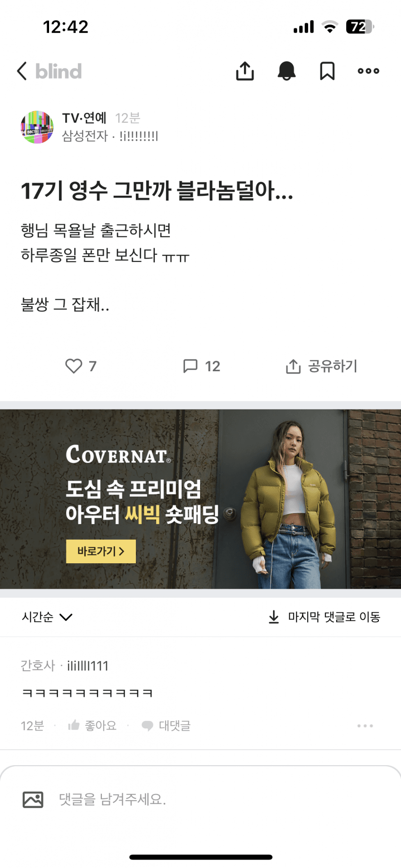Open the comment's three-dot options
Image resolution: width=401 pixels, height=868 pixels.
pos(365,726)
